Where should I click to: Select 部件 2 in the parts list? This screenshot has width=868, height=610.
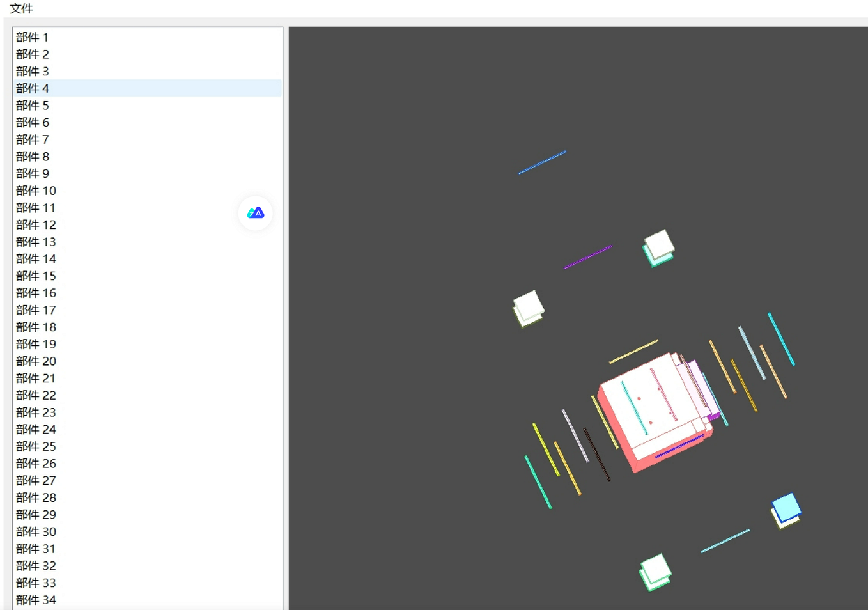click(32, 54)
